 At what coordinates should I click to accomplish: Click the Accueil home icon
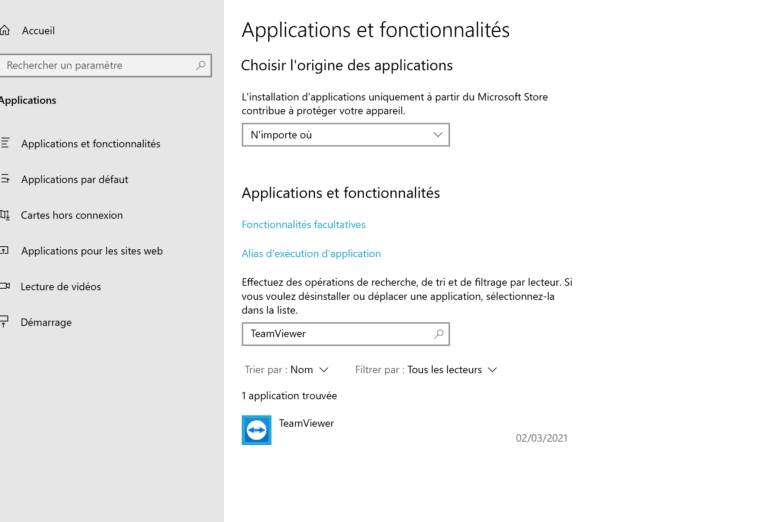coord(5,31)
